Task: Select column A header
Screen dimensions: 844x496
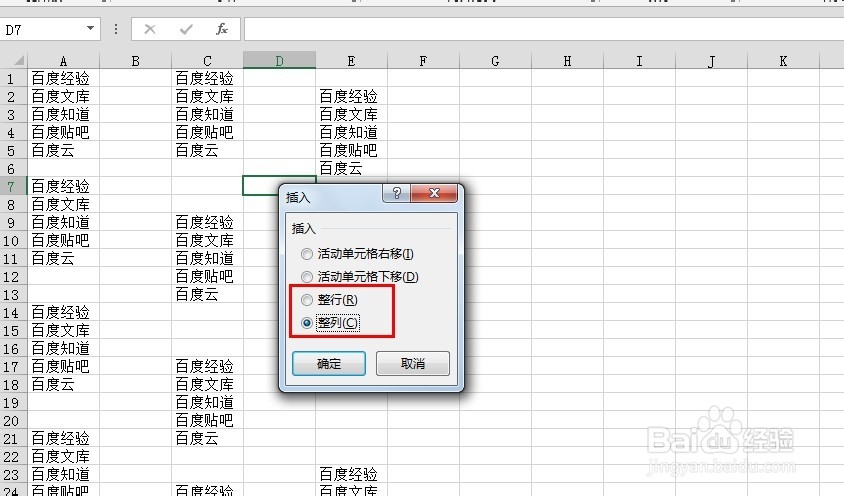Action: pos(64,61)
